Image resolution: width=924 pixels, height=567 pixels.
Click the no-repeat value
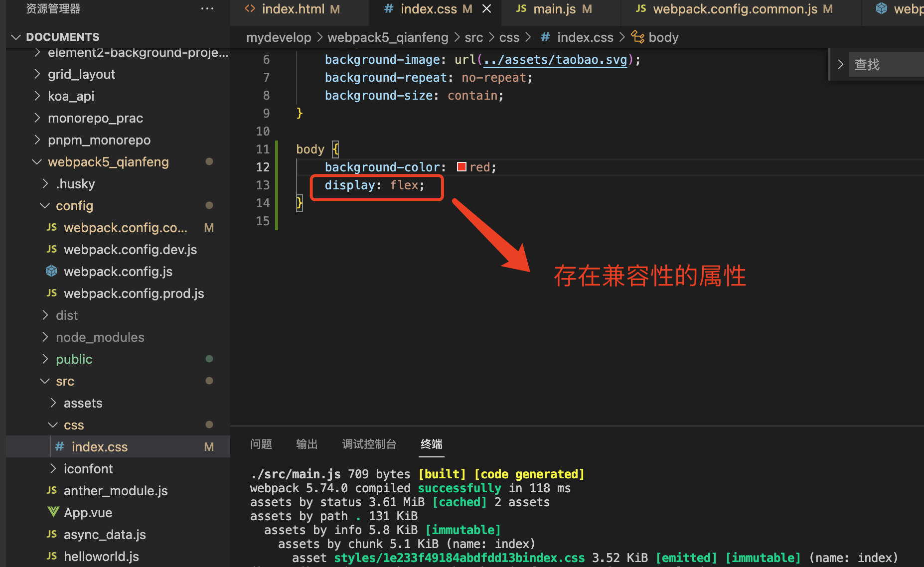tap(493, 78)
